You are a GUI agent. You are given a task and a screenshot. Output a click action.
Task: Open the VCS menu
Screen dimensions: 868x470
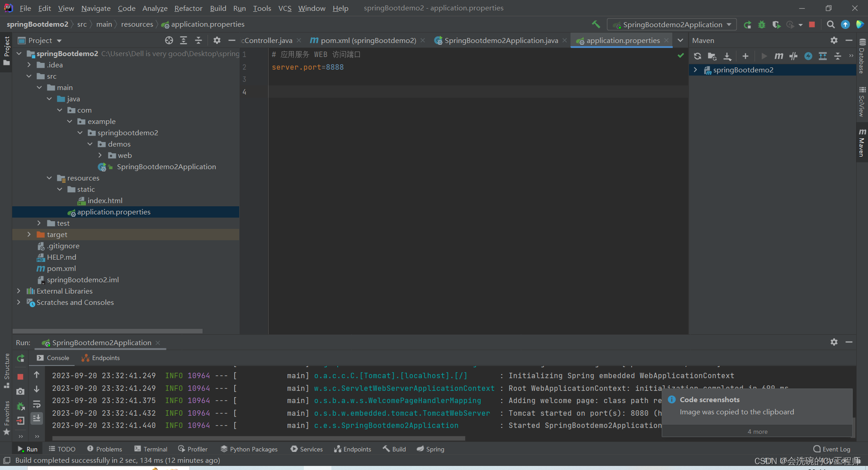285,8
